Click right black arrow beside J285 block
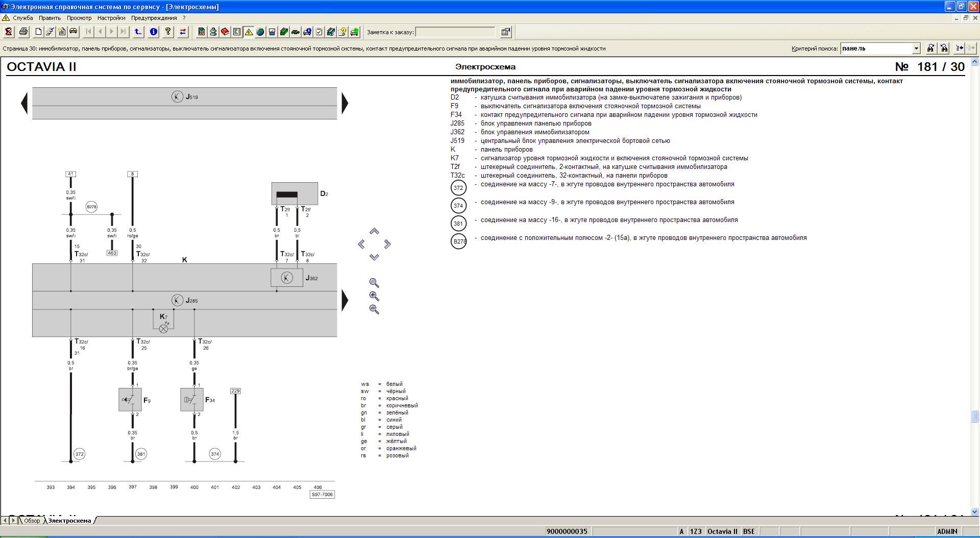This screenshot has width=980, height=538. click(345, 300)
